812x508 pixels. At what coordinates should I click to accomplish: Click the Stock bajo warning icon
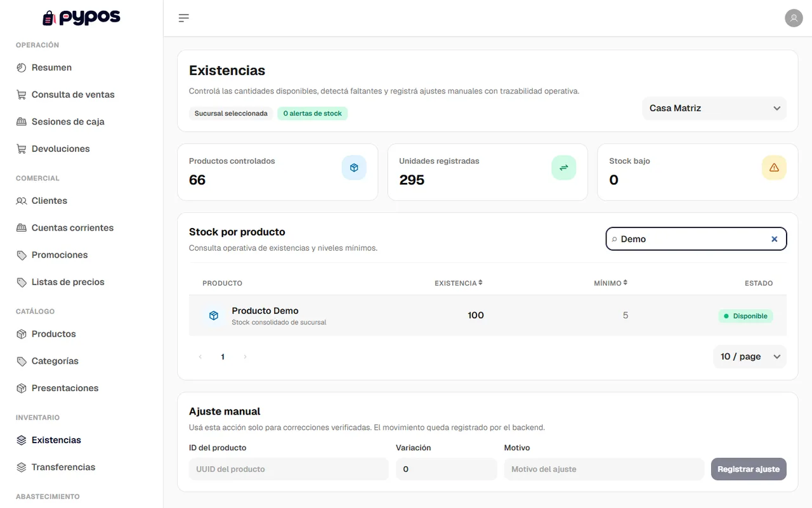tap(774, 168)
